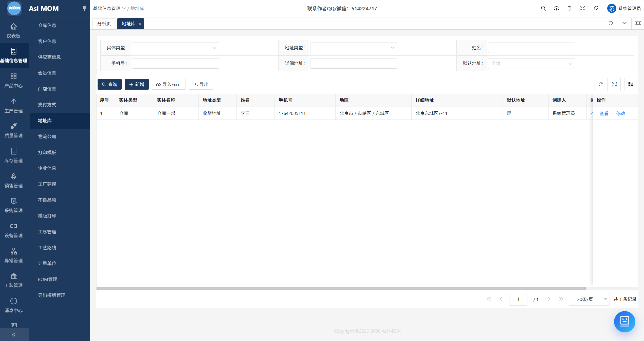Open the 库存管理 module icon

tap(14, 151)
